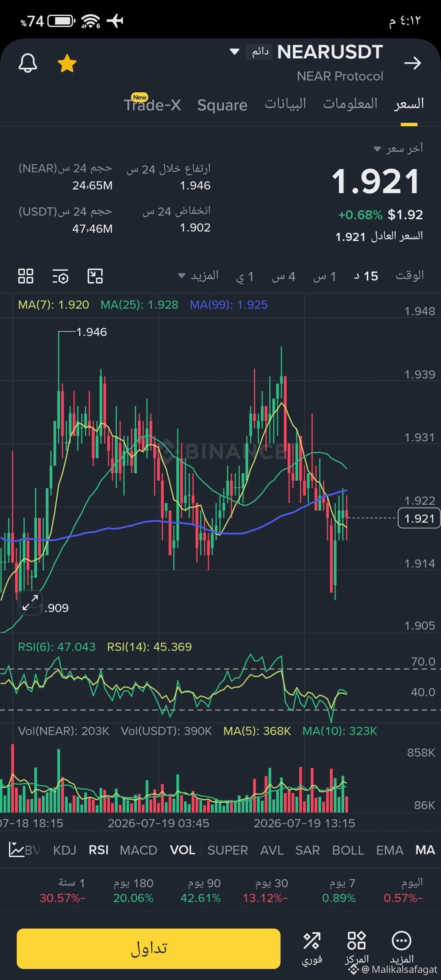
Task: Toggle the EMA overlay indicator
Action: 390,850
